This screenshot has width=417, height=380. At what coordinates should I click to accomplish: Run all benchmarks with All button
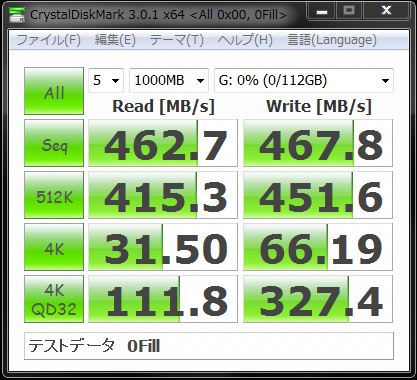54,91
